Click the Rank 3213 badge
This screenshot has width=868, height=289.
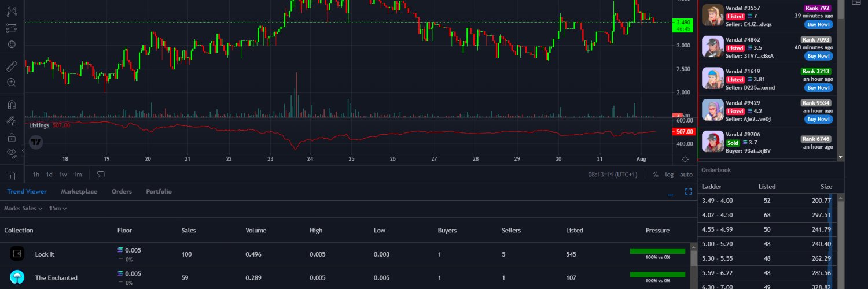[x=816, y=71]
